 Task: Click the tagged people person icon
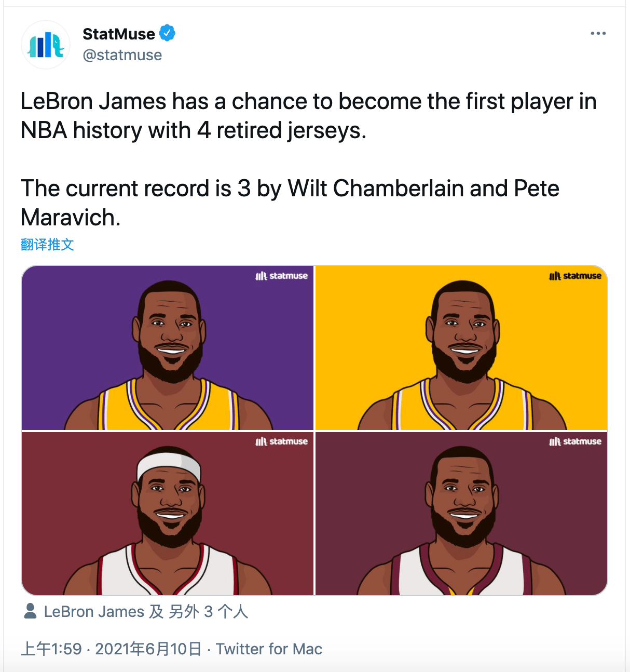31,611
